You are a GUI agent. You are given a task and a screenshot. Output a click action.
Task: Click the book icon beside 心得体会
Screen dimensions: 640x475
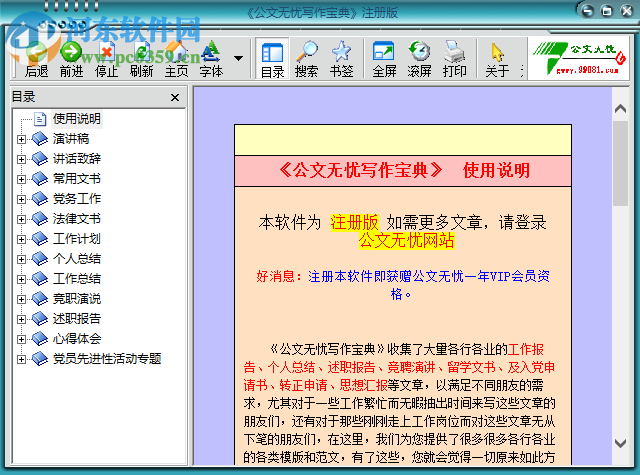click(40, 339)
